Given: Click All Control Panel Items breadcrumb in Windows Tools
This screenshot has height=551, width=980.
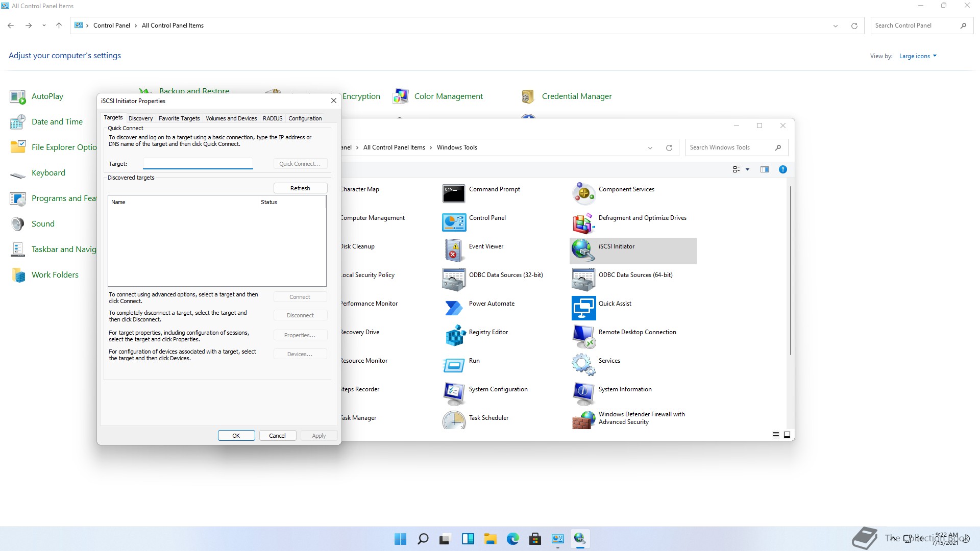Looking at the screenshot, I should click(394, 147).
